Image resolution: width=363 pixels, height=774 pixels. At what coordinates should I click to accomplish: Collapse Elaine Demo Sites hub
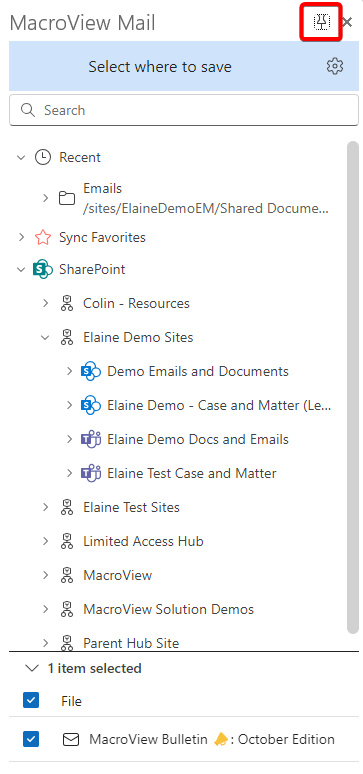[x=45, y=338]
